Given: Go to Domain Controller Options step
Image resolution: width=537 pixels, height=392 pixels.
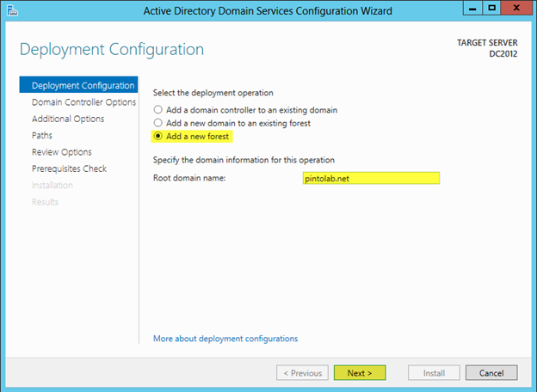Looking at the screenshot, I should point(84,102).
